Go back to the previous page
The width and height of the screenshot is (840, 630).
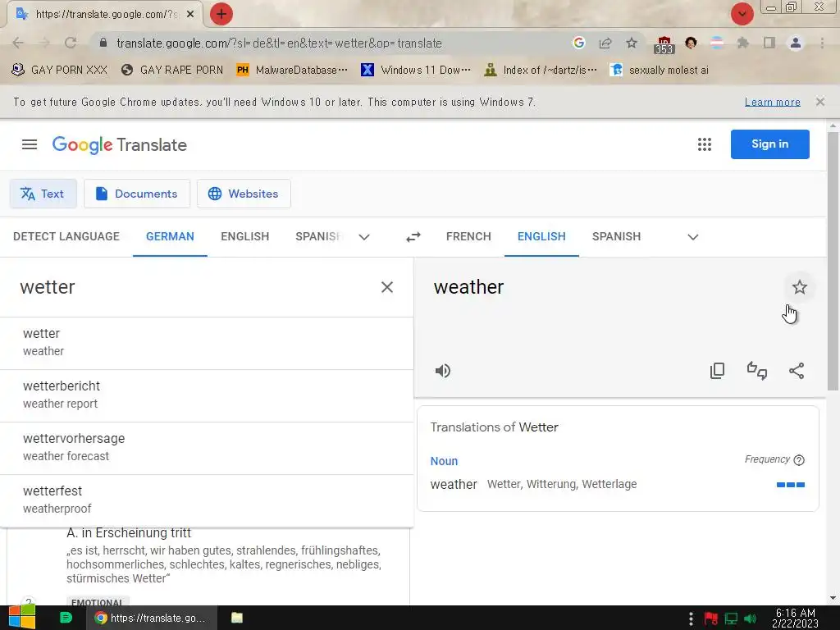click(x=18, y=43)
